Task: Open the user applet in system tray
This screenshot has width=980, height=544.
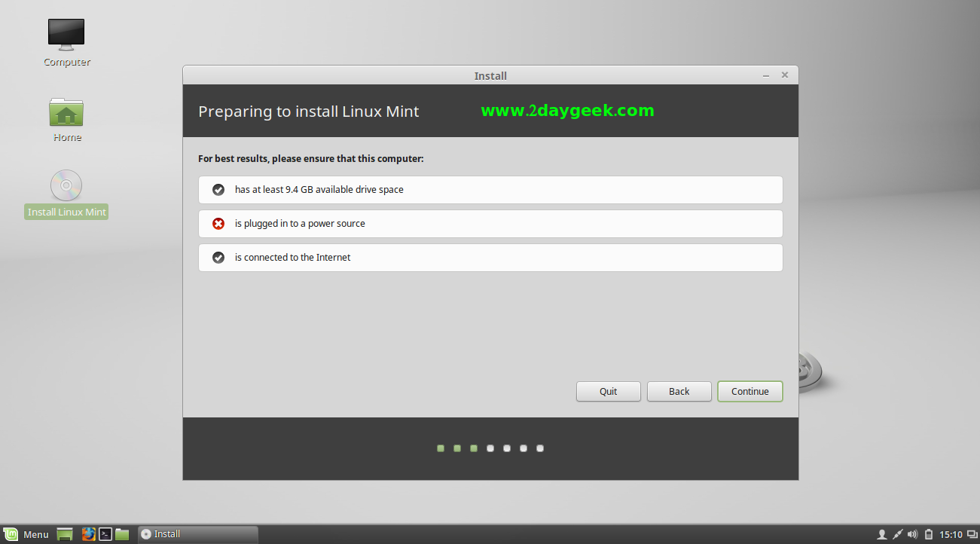Action: tap(882, 534)
